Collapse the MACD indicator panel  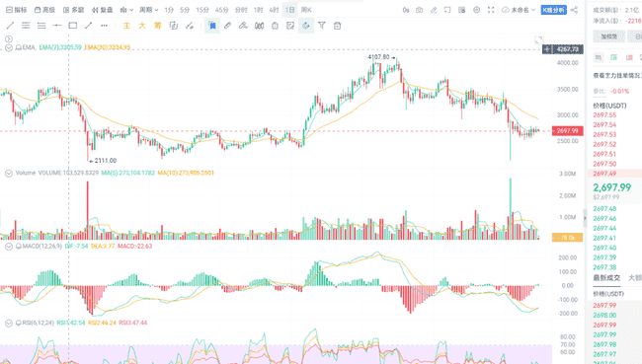pyautogui.click(x=9, y=247)
